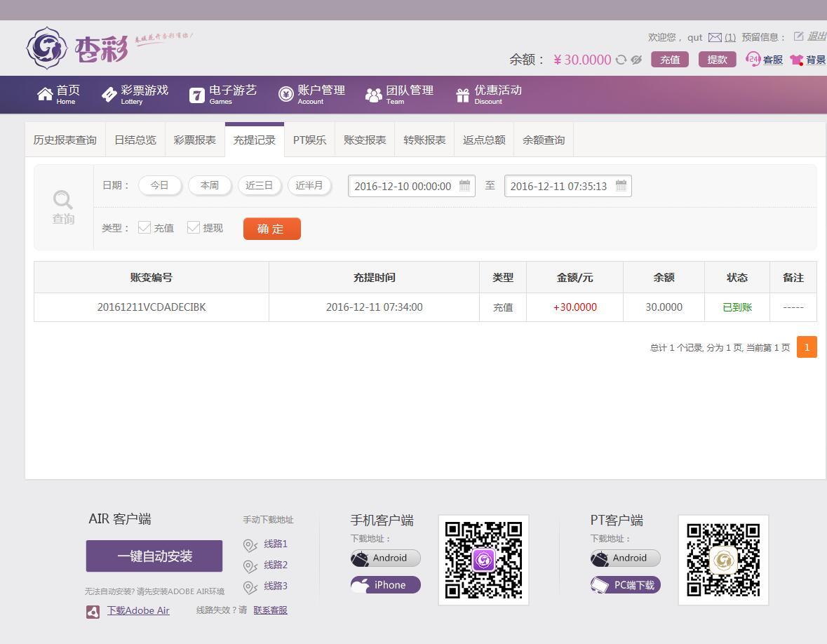Hide balance with the eye icon
The image size is (827, 644).
coord(636,60)
